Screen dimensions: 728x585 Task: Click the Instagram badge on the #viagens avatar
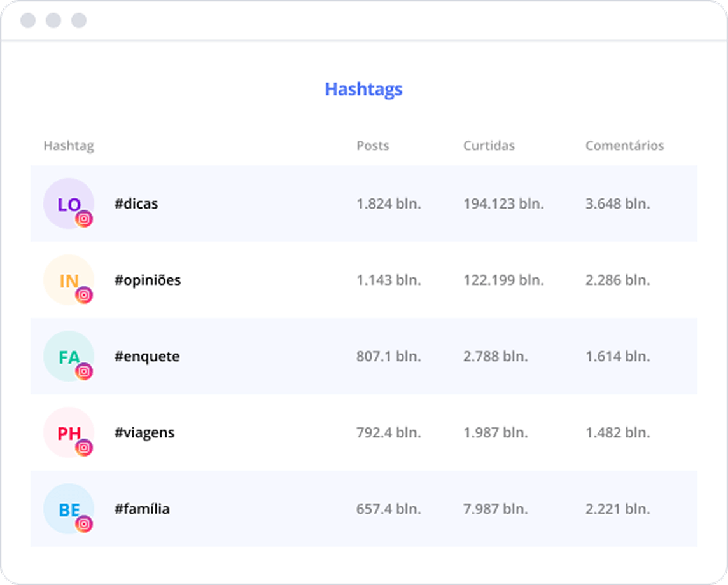85,448
